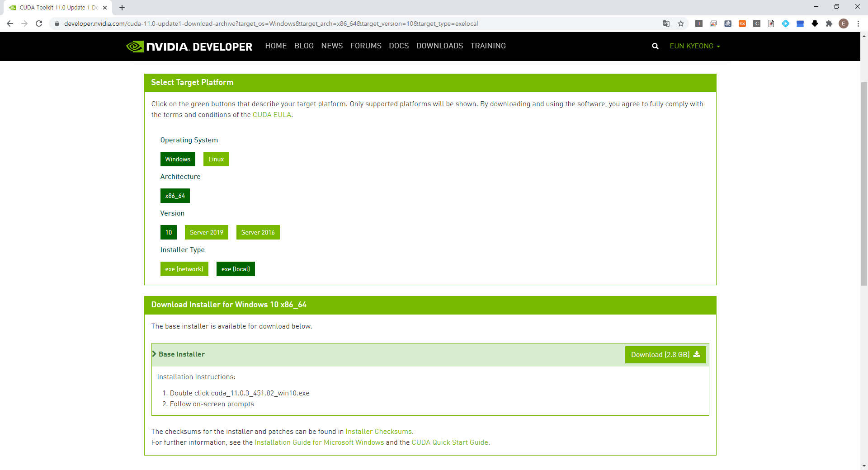Click the orange 'Ex' extension icon
868x470 pixels.
742,23
